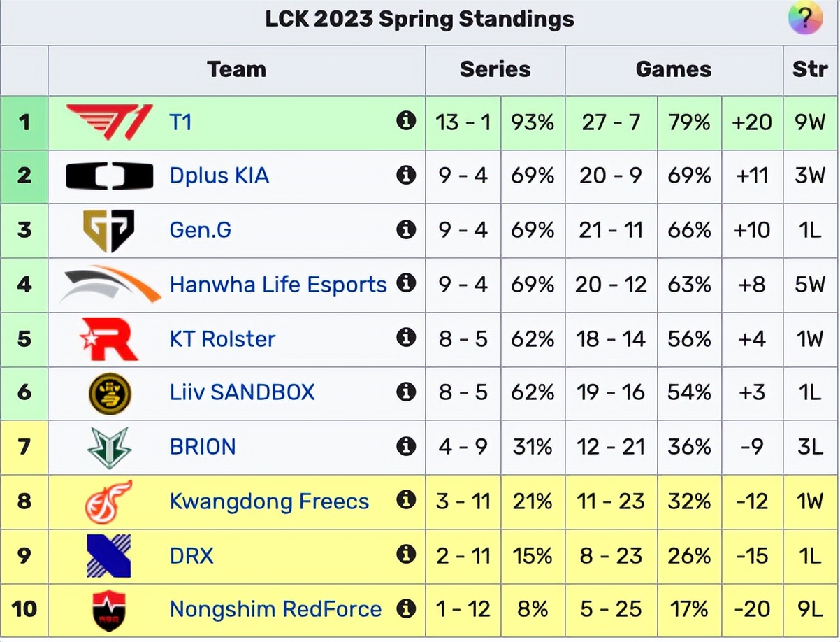
Task: Click the Dplus KIA team logo
Action: tap(109, 176)
